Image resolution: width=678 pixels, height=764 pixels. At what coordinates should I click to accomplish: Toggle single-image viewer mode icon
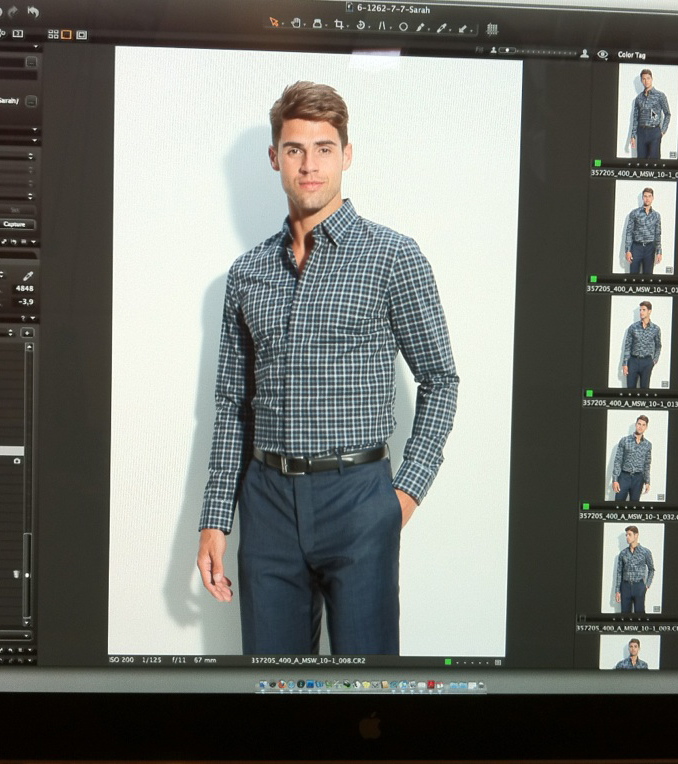coord(66,34)
